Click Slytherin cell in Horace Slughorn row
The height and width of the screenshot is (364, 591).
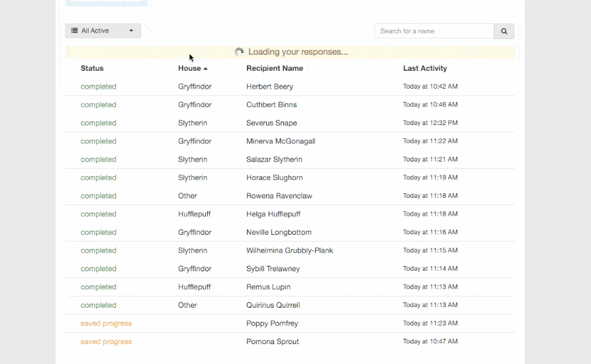pos(193,177)
